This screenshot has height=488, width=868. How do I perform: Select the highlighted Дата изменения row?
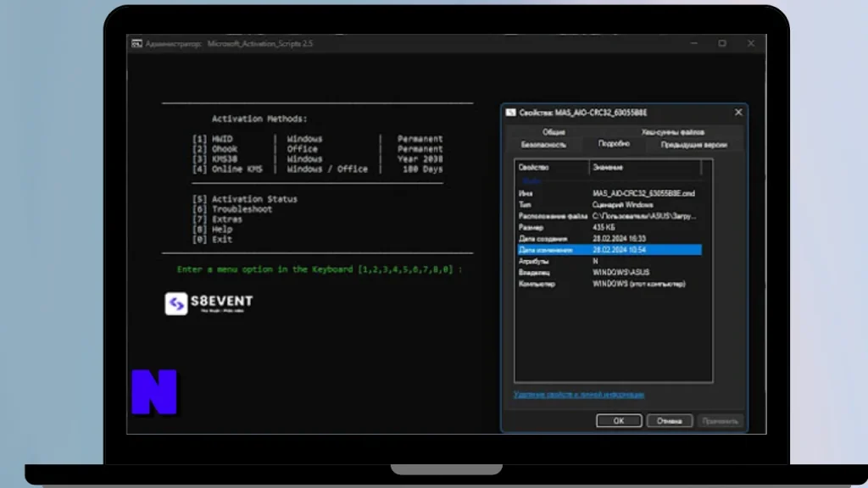[609, 250]
